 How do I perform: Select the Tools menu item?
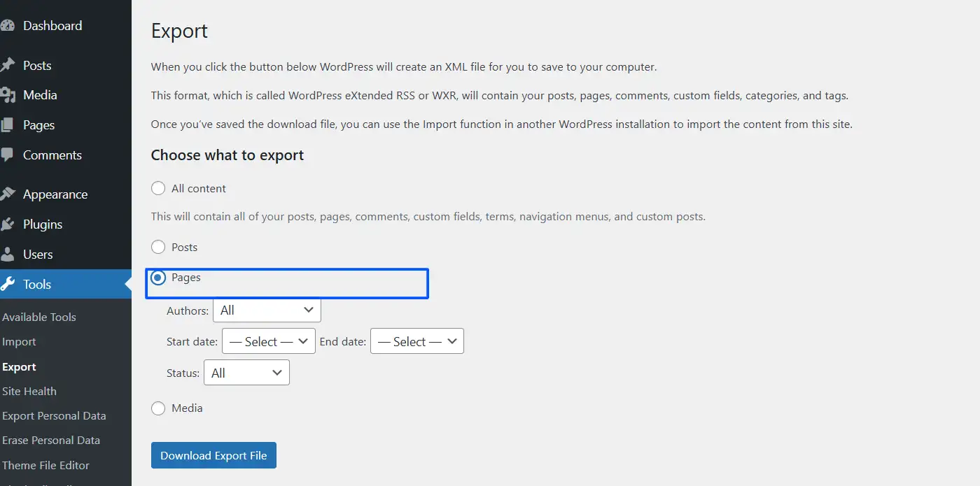pos(66,285)
